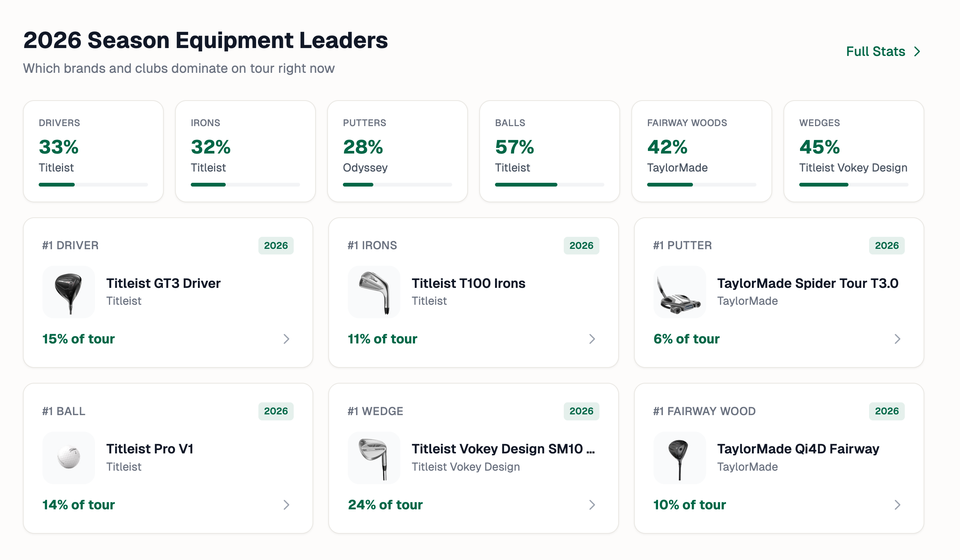Open the Putters 28% Odyssey card
Viewport: 960px width, 560px height.
[397, 151]
